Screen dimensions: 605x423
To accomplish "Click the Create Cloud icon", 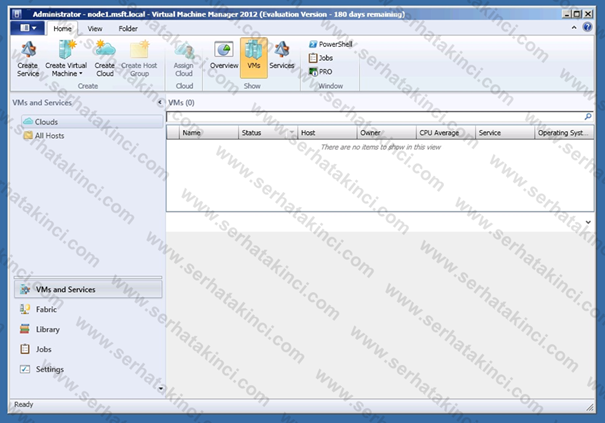I will 105,59.
